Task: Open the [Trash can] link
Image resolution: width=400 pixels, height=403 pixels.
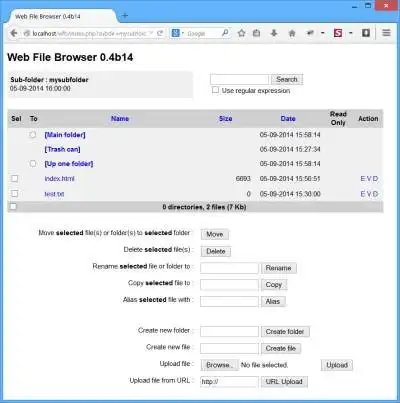Action: coord(62,149)
